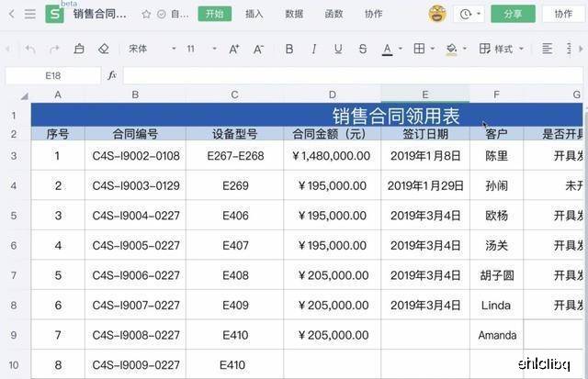This screenshot has height=379, width=588.
Task: Apply the fill color bucket
Action: tap(451, 49)
